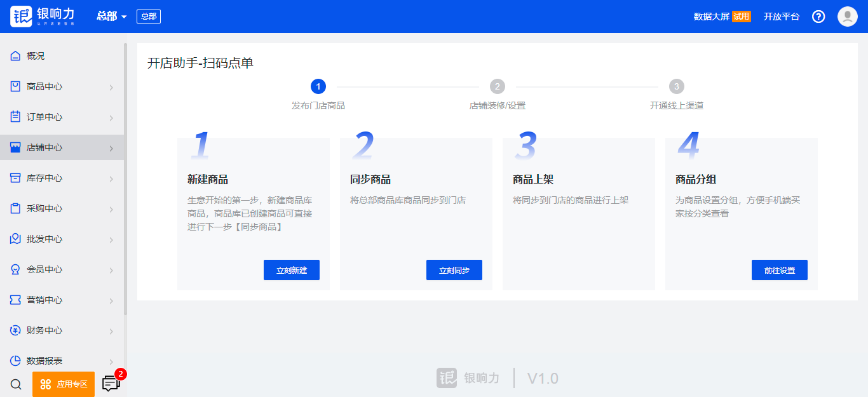Click the 库存中心 box icon
The height and width of the screenshot is (397, 868).
(x=16, y=178)
